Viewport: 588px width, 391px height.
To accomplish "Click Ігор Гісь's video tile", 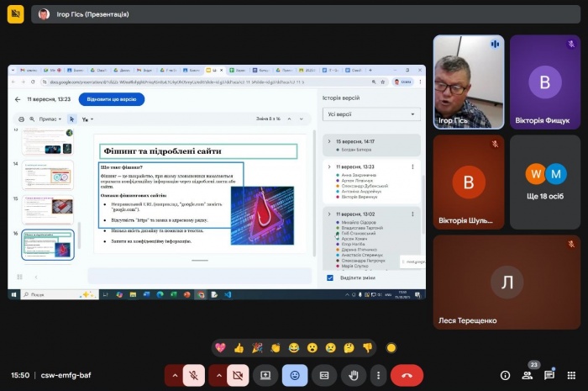I will (468, 82).
